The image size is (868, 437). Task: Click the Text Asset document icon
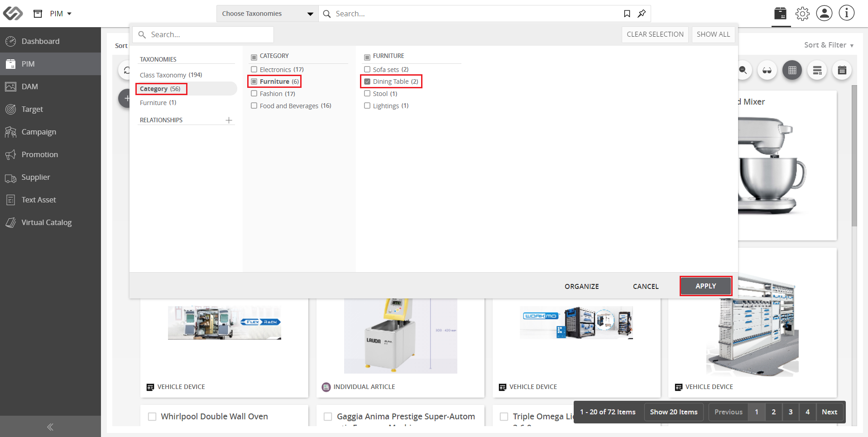click(10, 200)
